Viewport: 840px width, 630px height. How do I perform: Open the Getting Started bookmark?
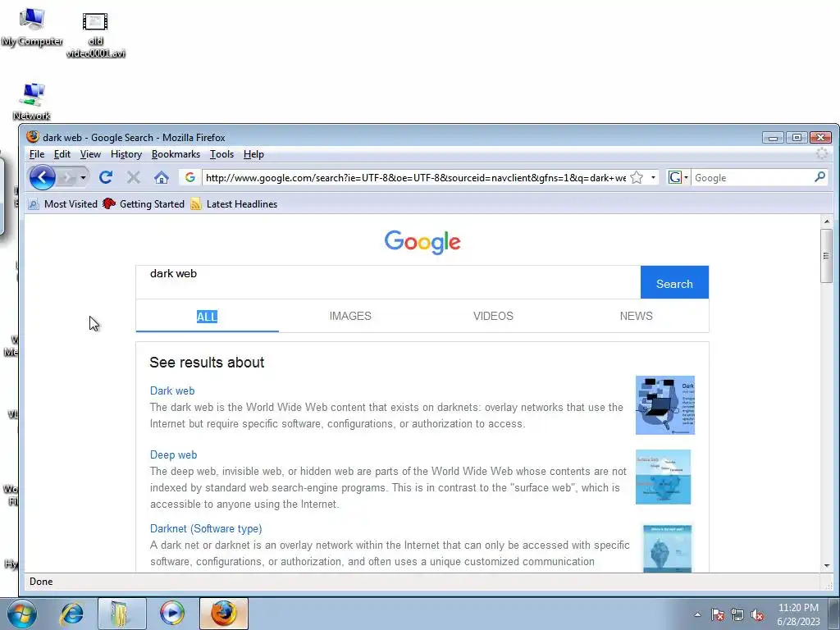[143, 204]
